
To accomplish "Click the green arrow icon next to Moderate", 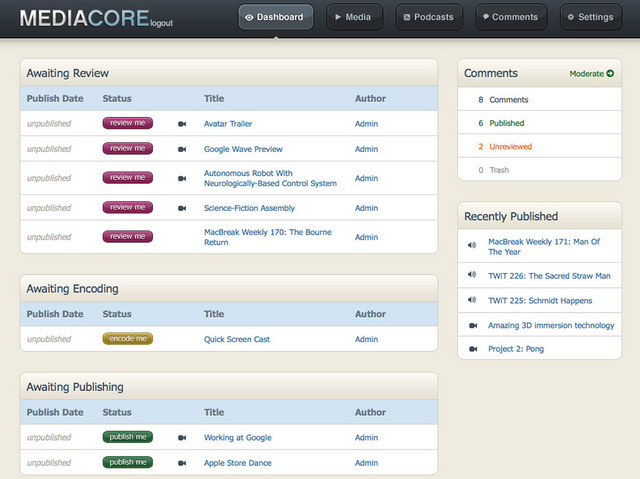I will click(610, 73).
